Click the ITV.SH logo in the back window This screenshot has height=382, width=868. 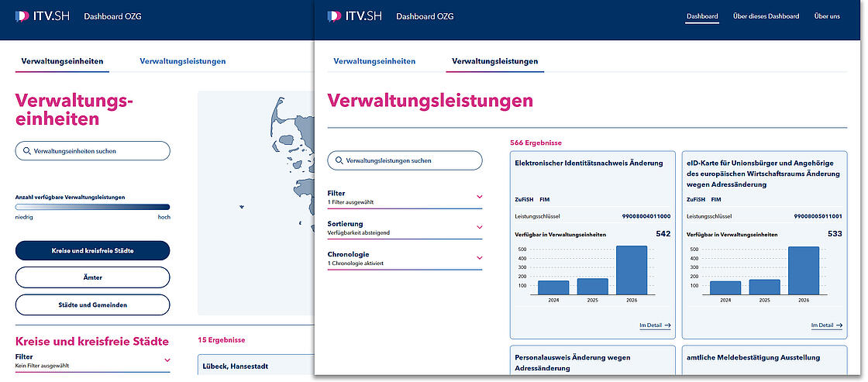click(42, 16)
